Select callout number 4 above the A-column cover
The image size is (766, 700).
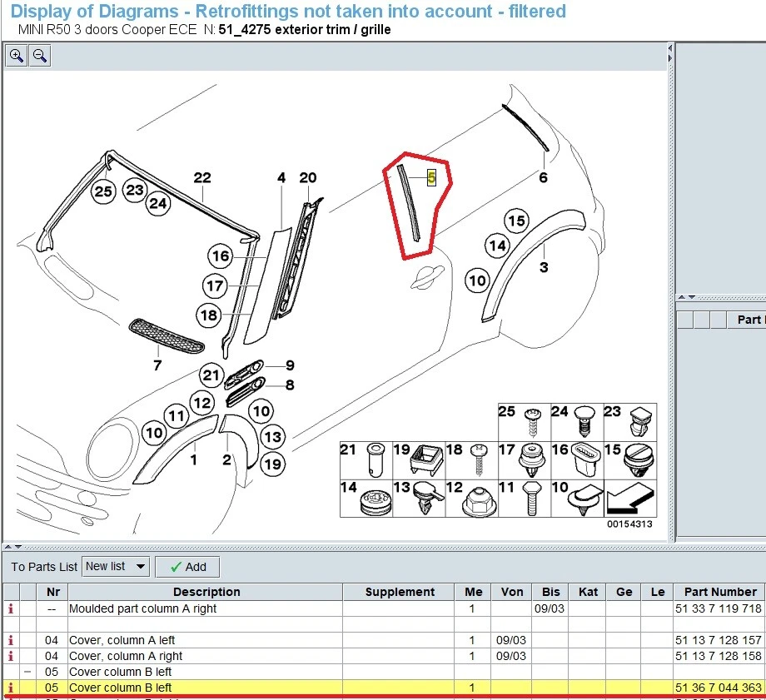click(281, 177)
